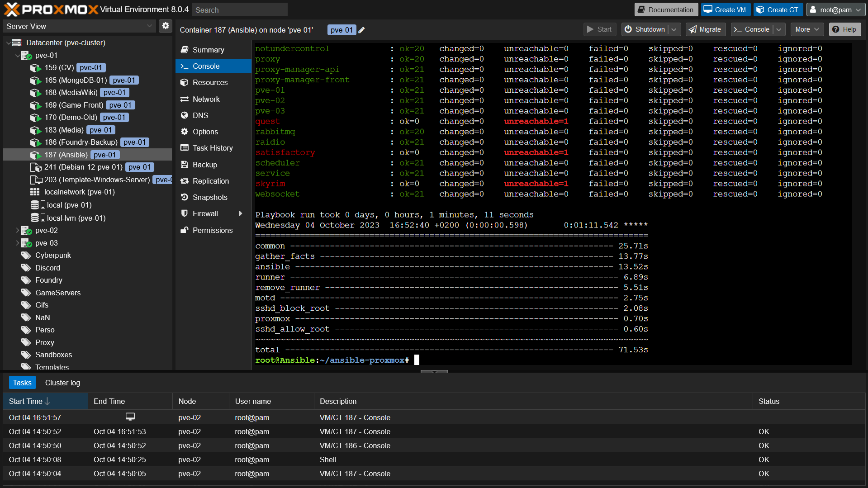Click the Start button
The height and width of the screenshot is (488, 868).
pos(599,29)
